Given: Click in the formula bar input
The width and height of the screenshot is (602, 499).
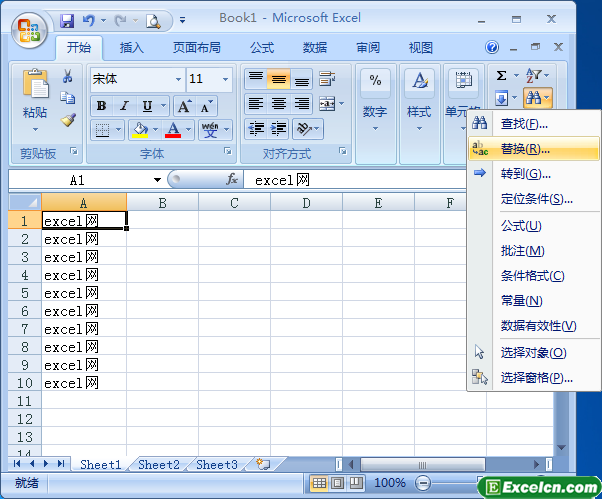Looking at the screenshot, I should pos(355,180).
